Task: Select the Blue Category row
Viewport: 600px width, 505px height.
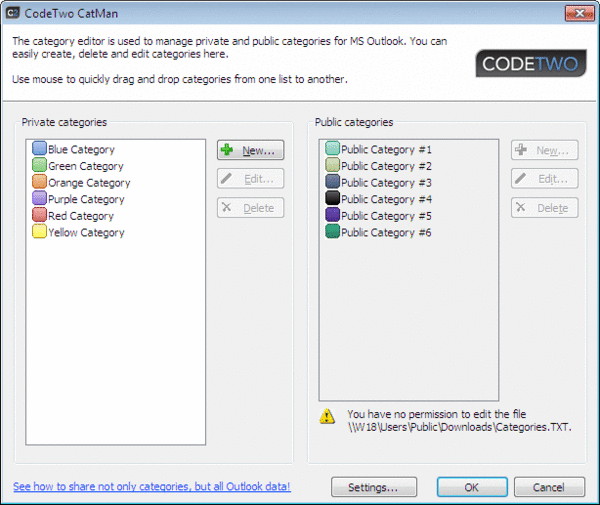Action: point(73,149)
